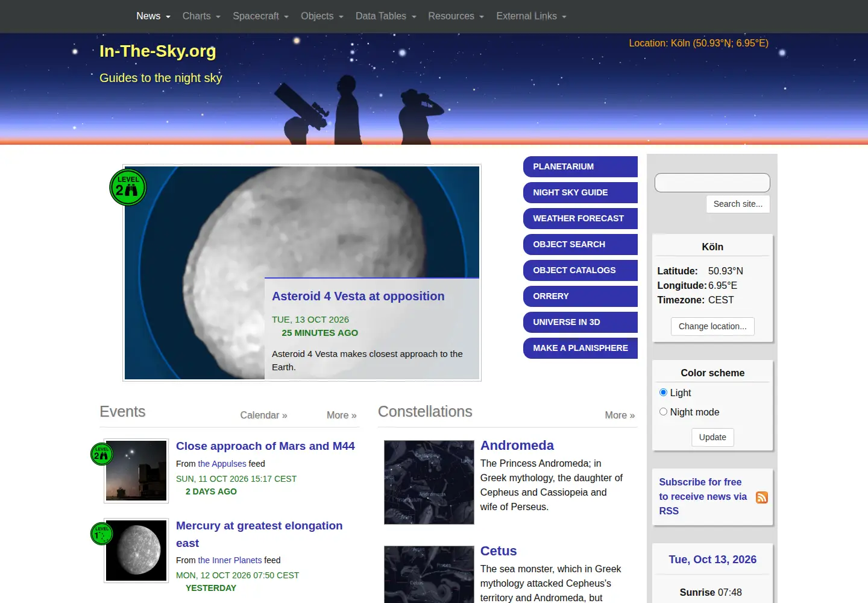Screen dimensions: 868x603
Task: Follow the Inner Planets feed link
Action: coord(230,560)
